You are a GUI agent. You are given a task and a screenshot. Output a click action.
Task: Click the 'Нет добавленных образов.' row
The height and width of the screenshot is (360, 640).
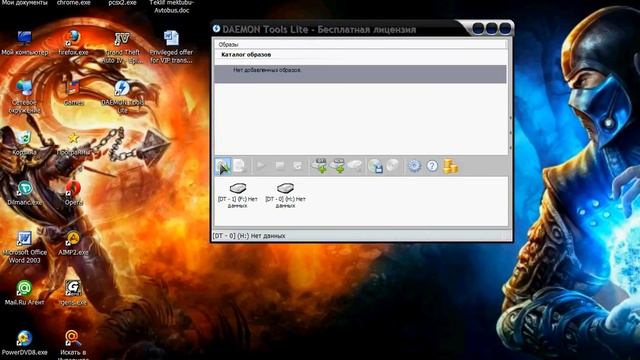coord(360,73)
